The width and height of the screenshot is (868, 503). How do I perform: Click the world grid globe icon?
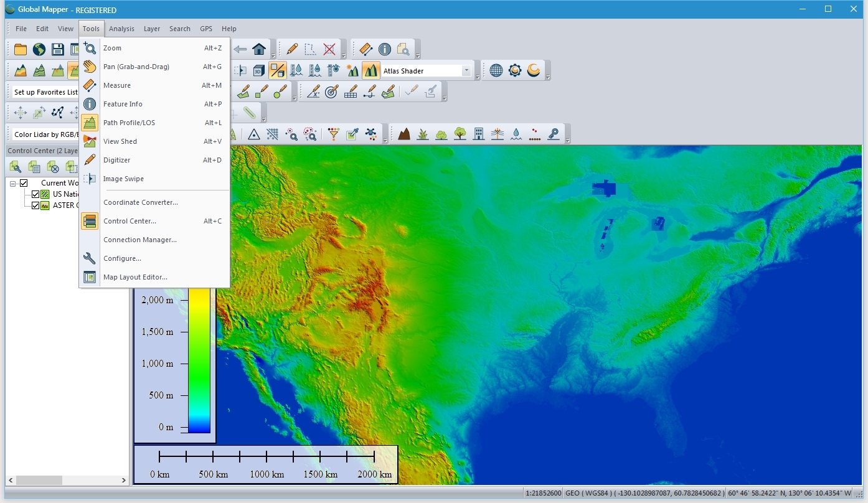coord(496,70)
